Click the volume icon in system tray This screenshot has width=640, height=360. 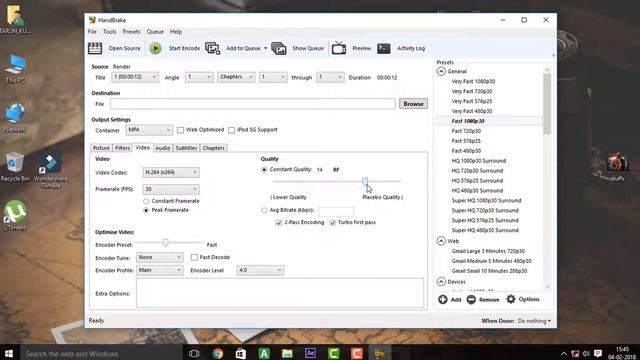[586, 353]
